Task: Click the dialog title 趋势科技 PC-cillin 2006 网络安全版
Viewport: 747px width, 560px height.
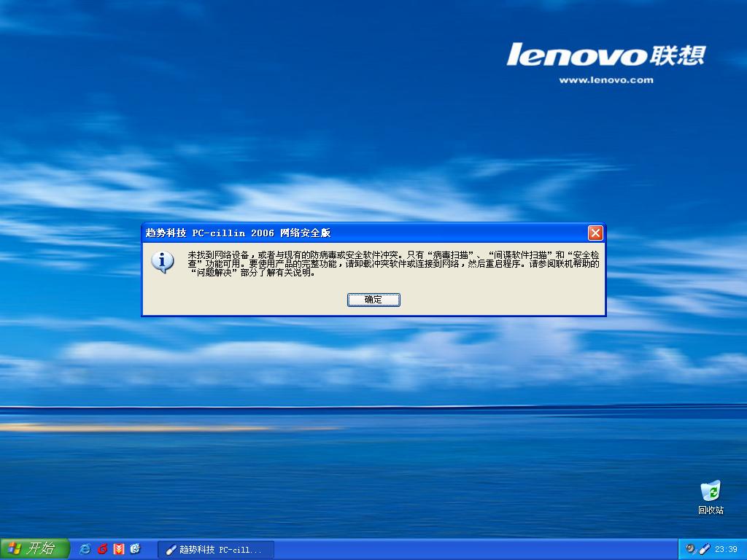Action: tap(239, 233)
